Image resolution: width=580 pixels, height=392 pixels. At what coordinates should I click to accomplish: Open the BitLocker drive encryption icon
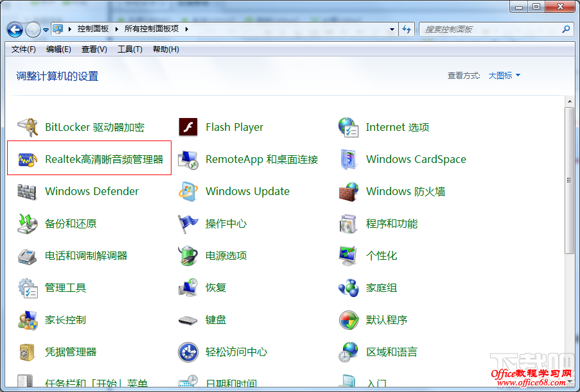click(28, 127)
